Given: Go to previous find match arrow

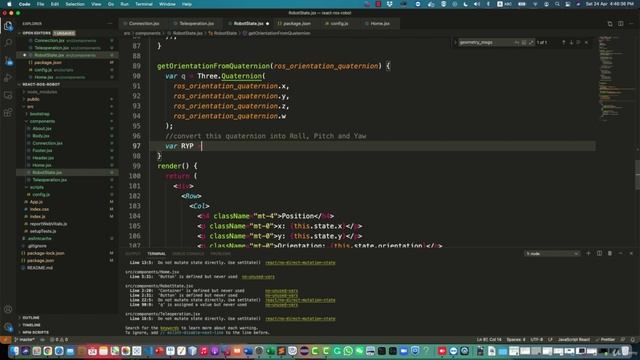Looking at the screenshot, I should click(x=564, y=42).
